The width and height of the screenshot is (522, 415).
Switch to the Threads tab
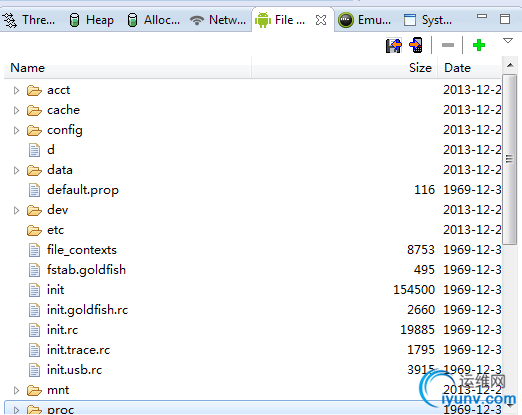[x=28, y=20]
